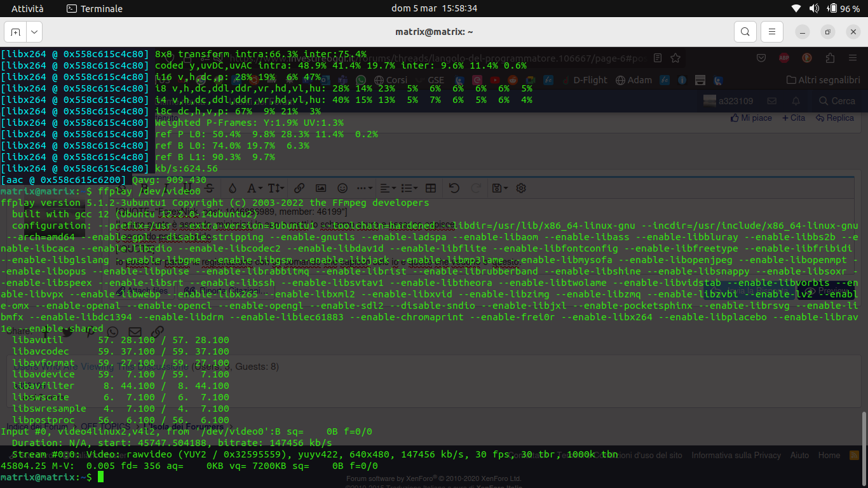868x488 pixels.
Task: Open terminal search with the magnifier icon
Action: point(745,32)
